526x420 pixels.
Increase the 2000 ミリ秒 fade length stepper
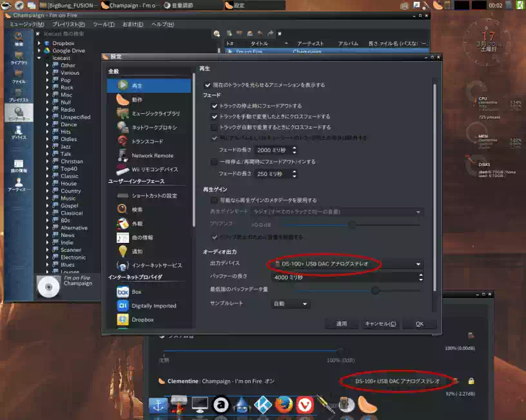[x=295, y=148]
